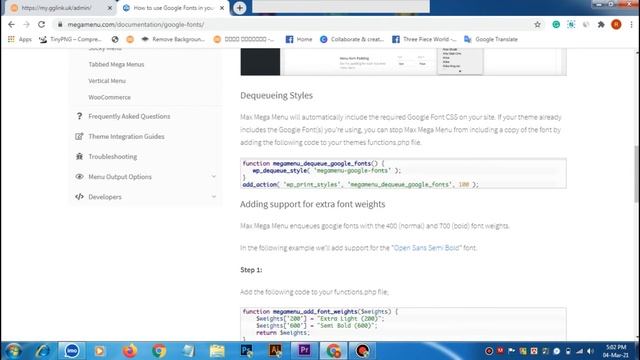
Task: Open the Remove Background bookmark
Action: (173, 39)
